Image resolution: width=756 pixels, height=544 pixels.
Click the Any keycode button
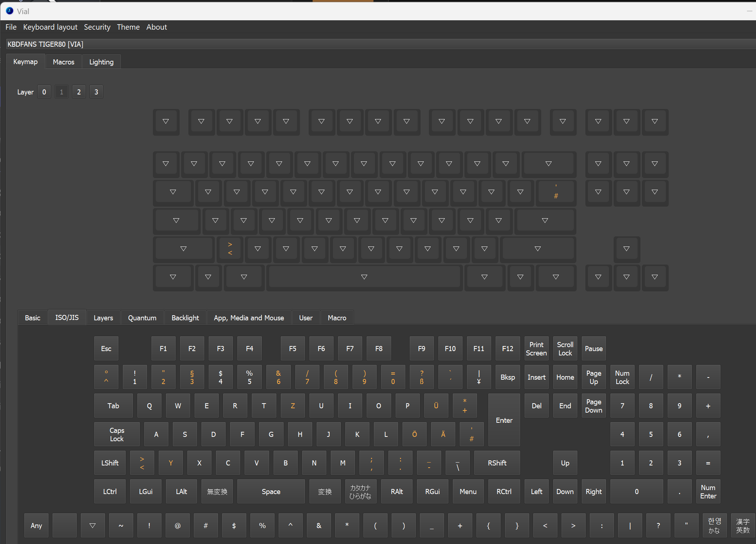point(36,525)
